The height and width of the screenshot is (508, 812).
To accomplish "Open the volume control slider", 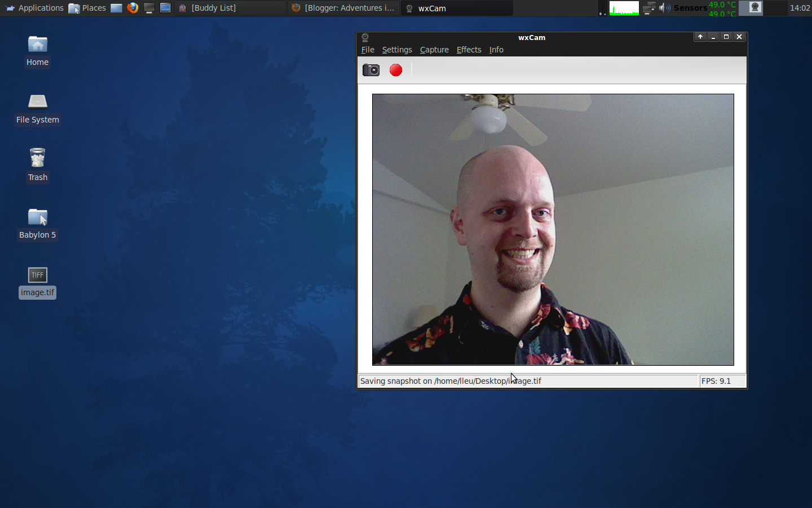I will point(665,8).
